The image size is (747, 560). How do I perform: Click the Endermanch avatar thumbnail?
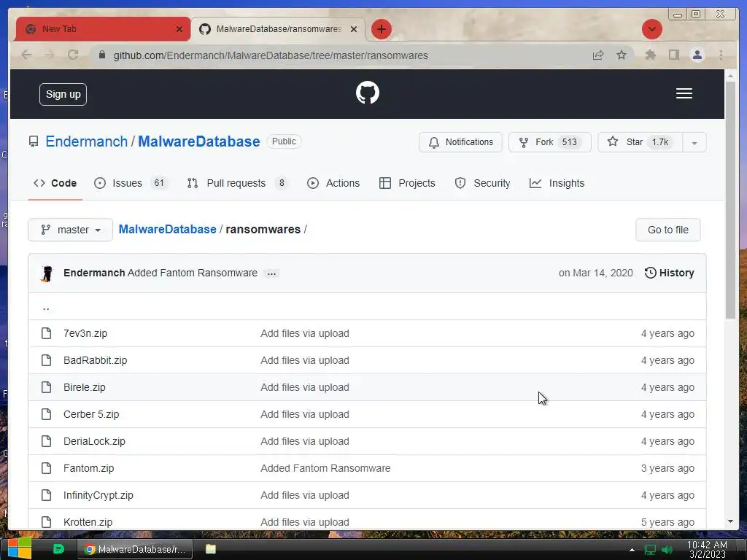click(47, 273)
